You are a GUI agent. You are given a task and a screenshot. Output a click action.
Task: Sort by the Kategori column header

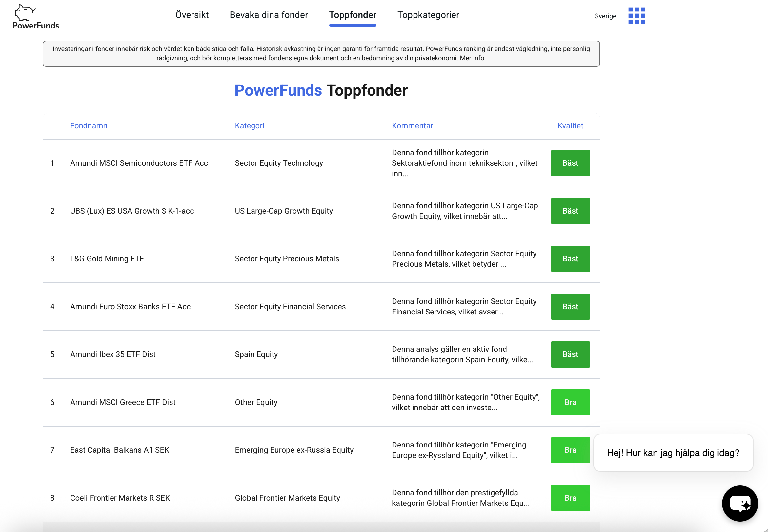point(249,126)
